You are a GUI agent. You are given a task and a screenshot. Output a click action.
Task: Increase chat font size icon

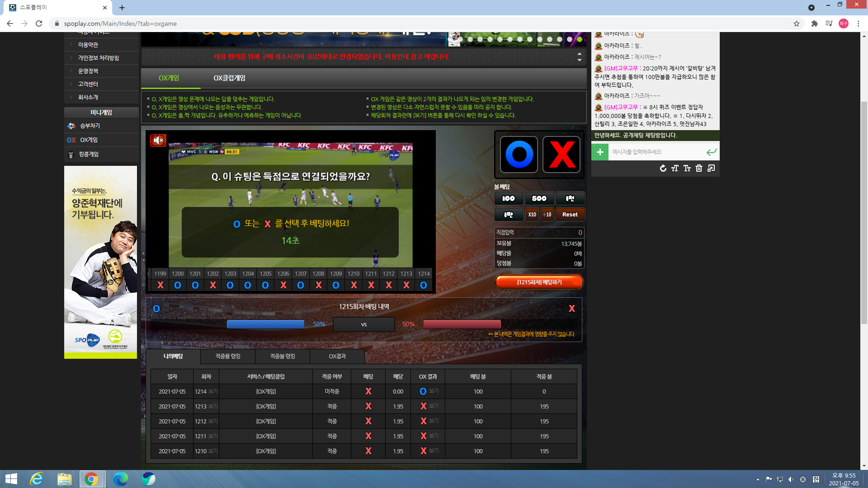point(675,168)
